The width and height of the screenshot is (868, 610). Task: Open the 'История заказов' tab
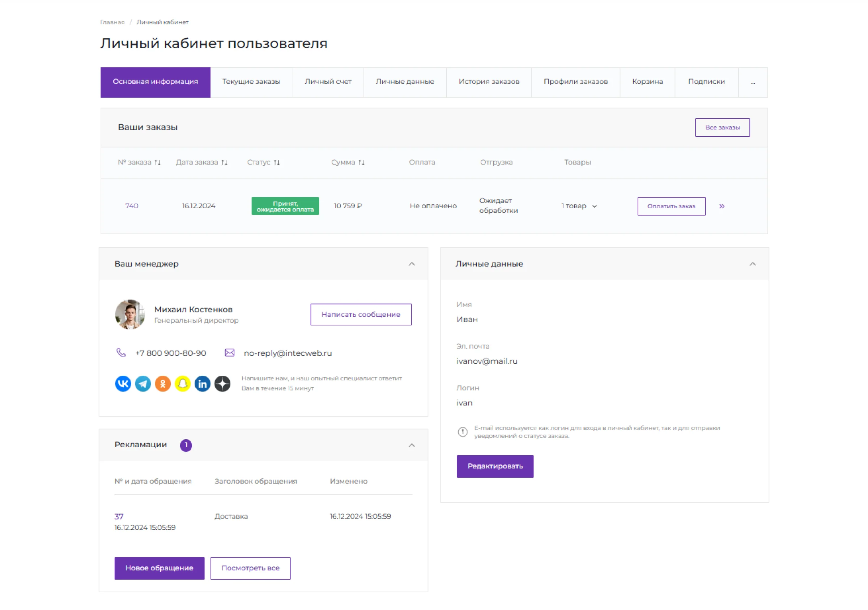489,82
